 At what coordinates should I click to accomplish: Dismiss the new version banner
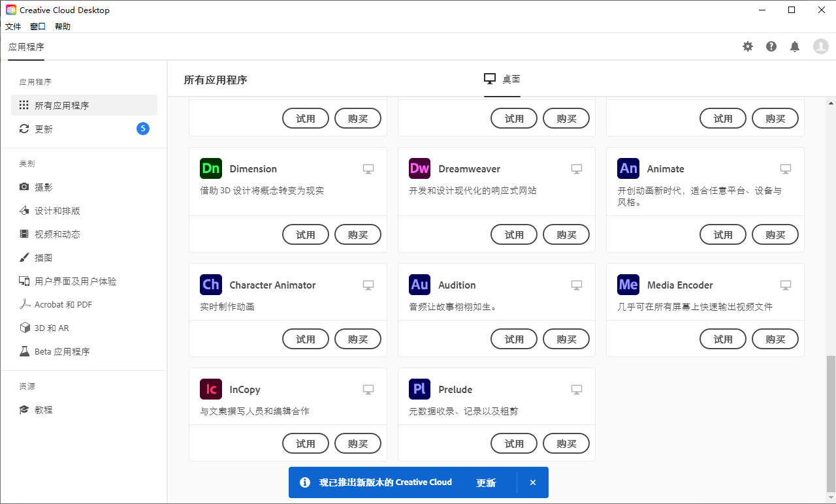pyautogui.click(x=533, y=482)
